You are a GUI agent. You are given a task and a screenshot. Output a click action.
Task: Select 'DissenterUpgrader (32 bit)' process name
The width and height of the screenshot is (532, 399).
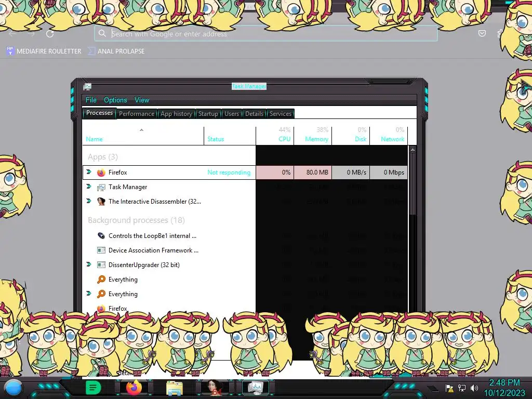[x=144, y=265]
